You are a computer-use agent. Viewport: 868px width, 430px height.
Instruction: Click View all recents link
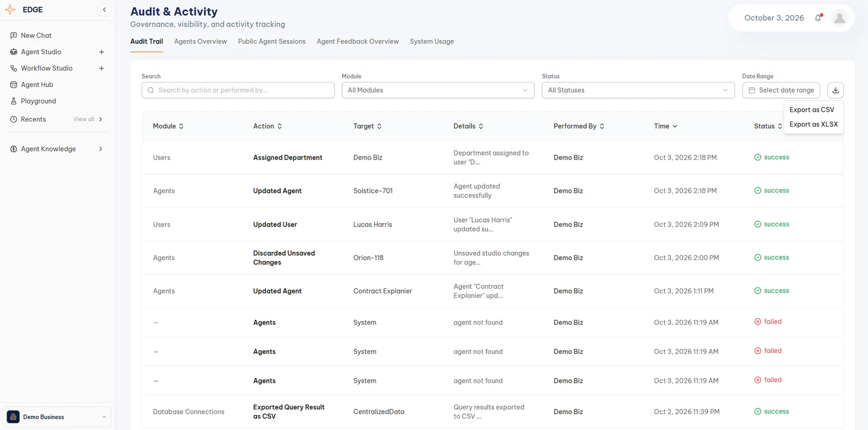84,119
